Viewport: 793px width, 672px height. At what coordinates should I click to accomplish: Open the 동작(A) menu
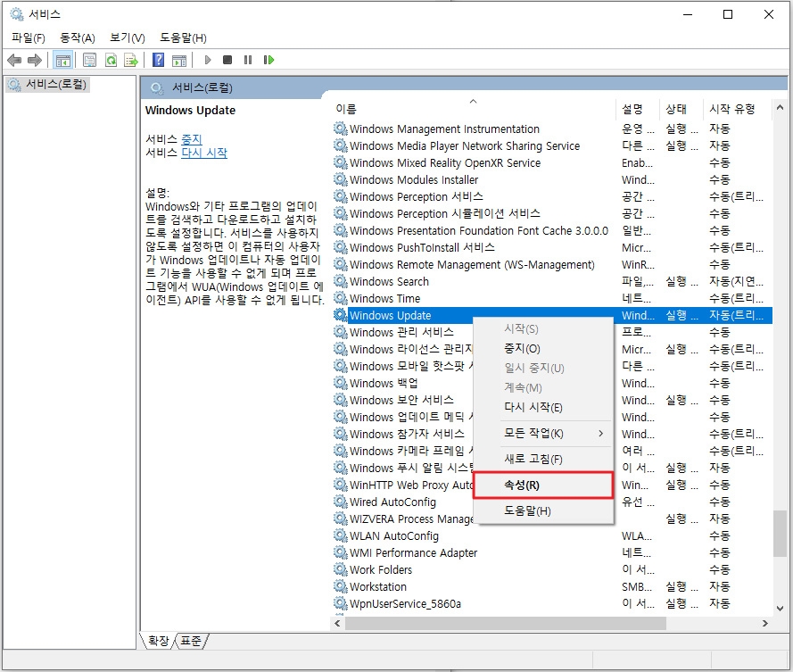tap(78, 38)
